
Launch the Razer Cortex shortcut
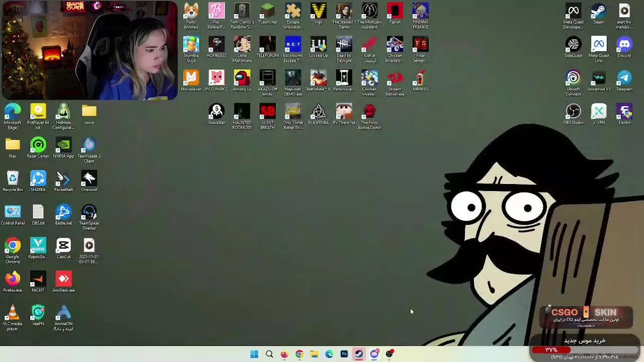(38, 148)
